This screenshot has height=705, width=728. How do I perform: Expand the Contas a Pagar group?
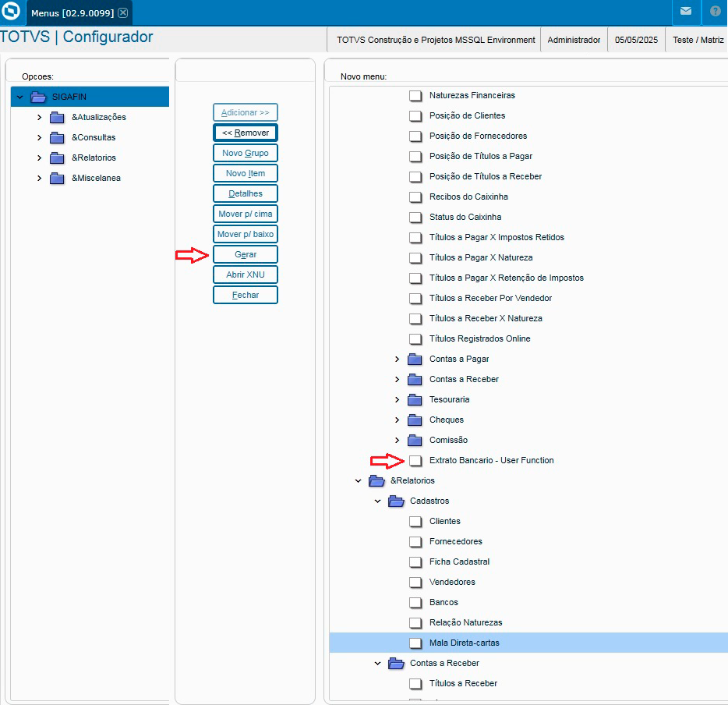pos(397,359)
